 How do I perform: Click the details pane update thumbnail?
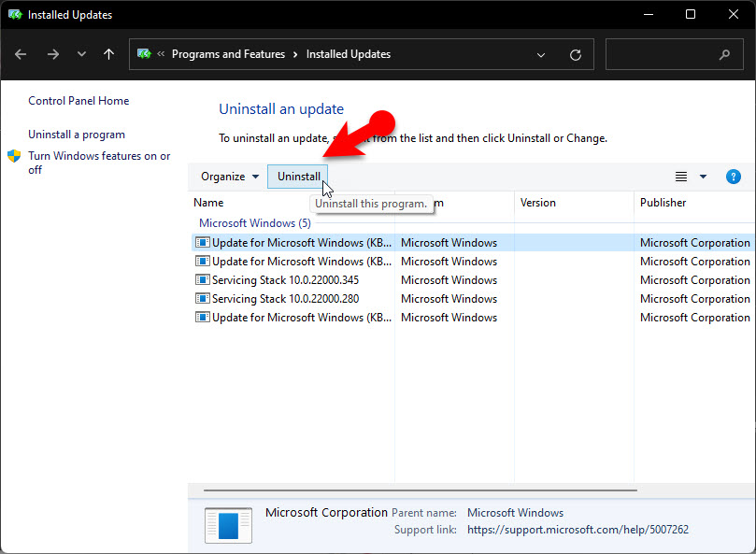coord(229,526)
